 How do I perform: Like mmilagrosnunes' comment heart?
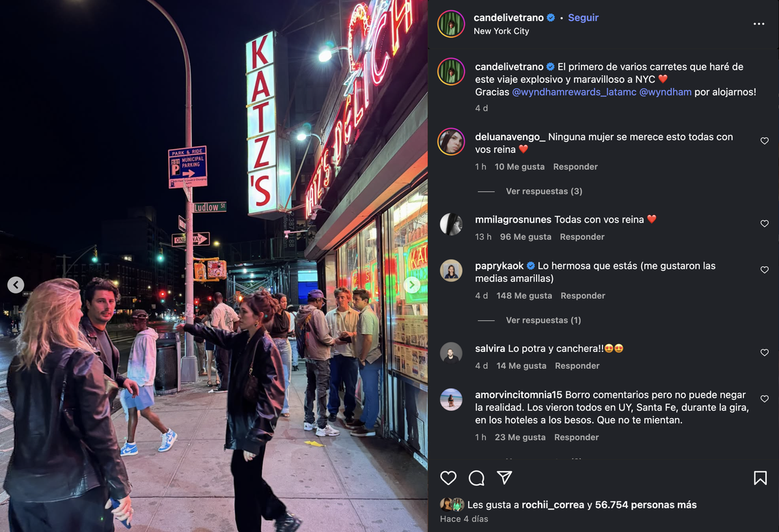(765, 223)
